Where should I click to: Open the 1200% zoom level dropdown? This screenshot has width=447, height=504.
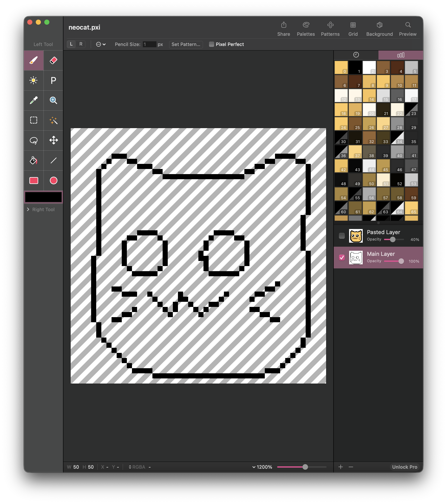point(262,467)
